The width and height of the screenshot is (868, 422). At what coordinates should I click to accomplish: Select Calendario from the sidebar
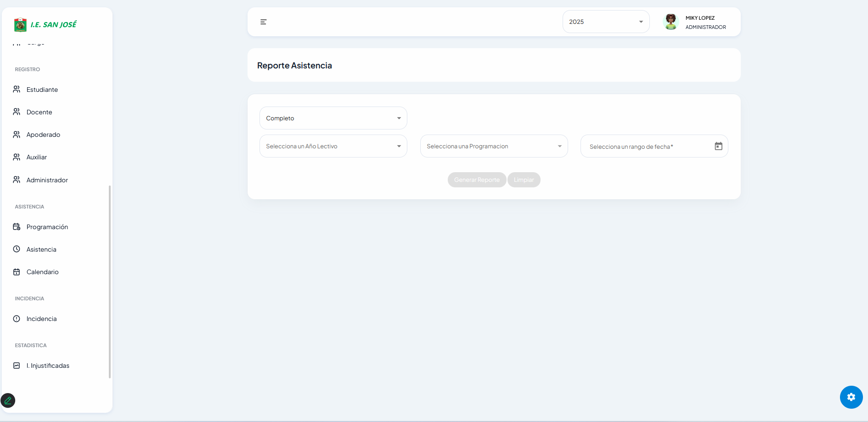[x=43, y=272]
